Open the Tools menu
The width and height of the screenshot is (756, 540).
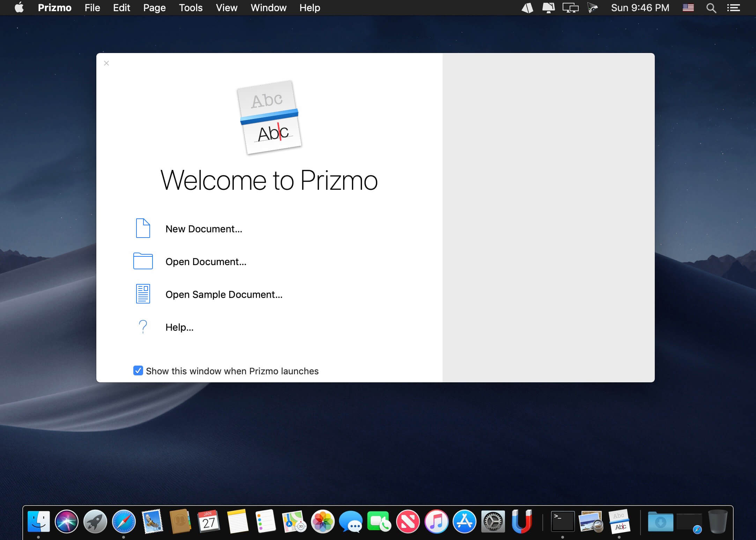[191, 8]
